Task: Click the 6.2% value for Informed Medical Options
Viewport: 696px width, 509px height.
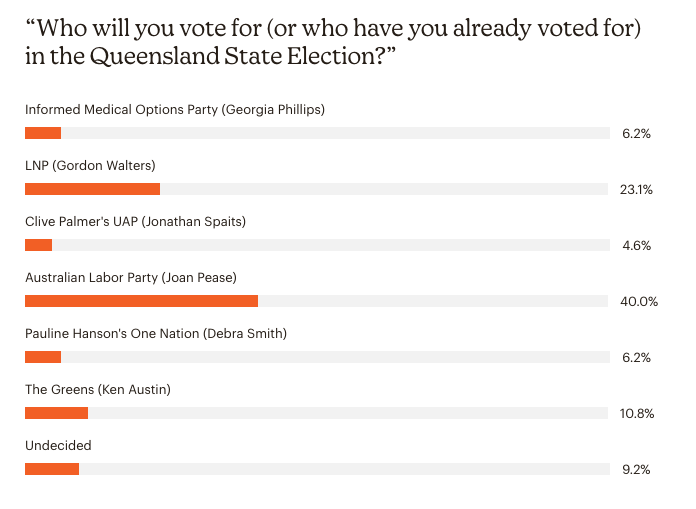Action: pyautogui.click(x=636, y=134)
